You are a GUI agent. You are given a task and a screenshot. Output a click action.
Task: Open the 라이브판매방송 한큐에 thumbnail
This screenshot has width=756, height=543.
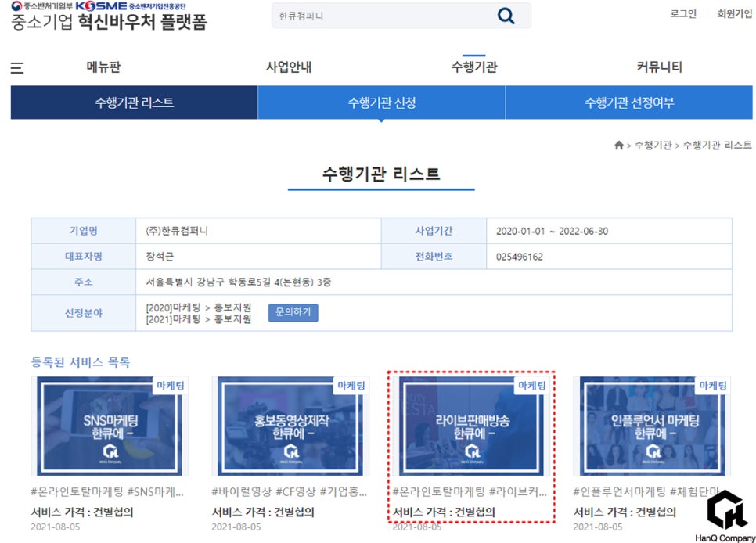[x=472, y=426]
